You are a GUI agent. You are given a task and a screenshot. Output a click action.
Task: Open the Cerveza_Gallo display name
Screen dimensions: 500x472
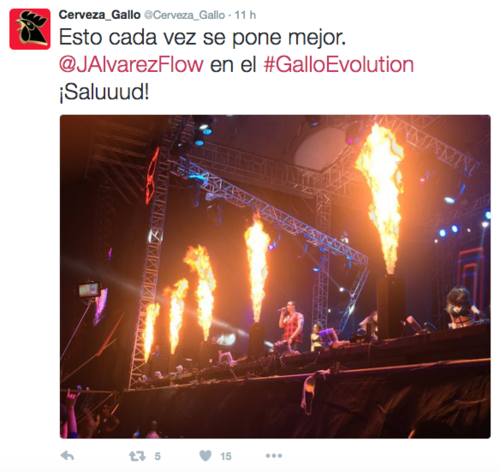coord(99,15)
